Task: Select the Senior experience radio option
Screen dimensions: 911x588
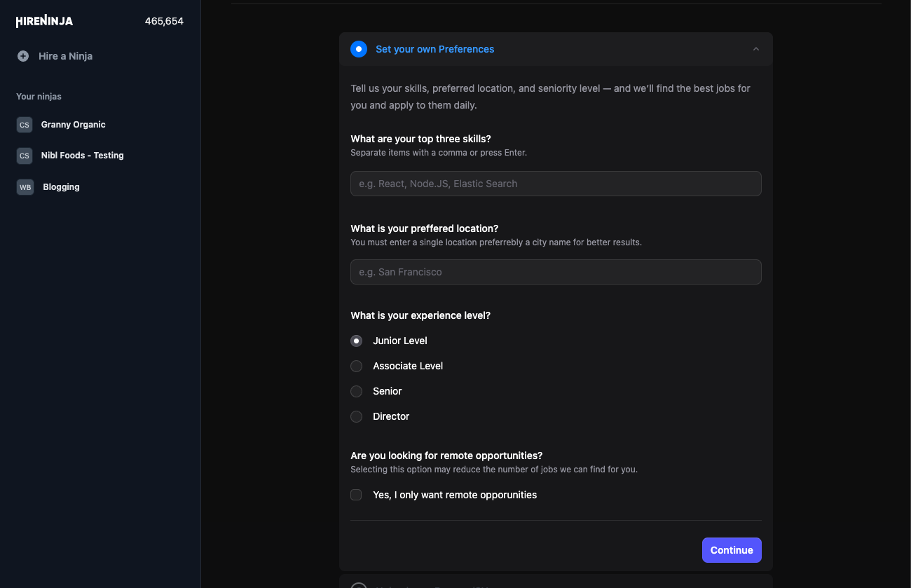Action: (x=356, y=391)
